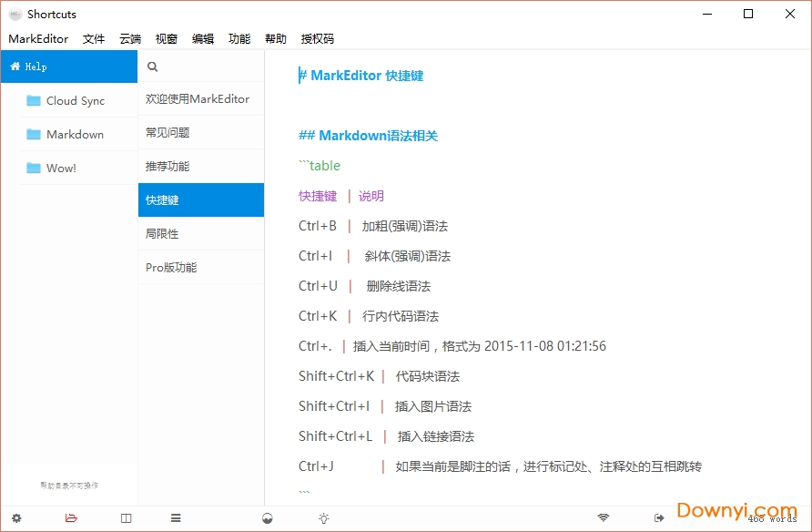
Task: Open the 文件 menu
Action: (94, 39)
